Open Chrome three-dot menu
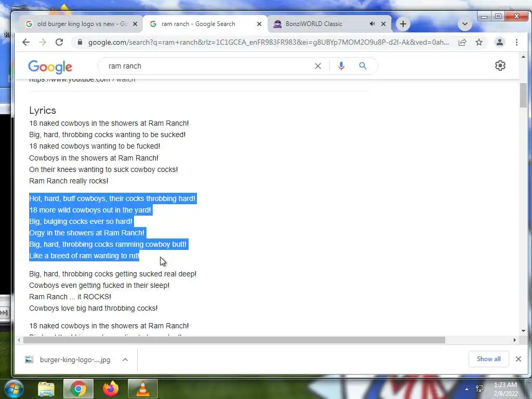This screenshot has width=532, height=399. 516,42
